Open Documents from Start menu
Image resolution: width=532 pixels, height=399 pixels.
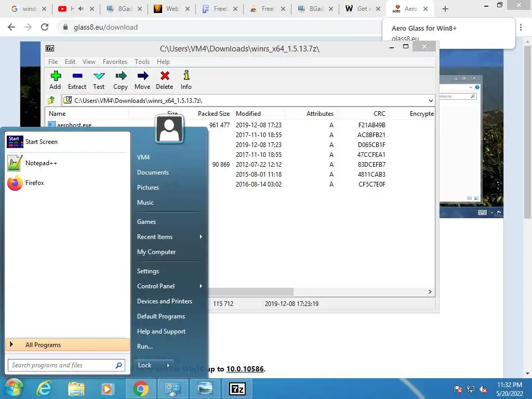tap(153, 172)
